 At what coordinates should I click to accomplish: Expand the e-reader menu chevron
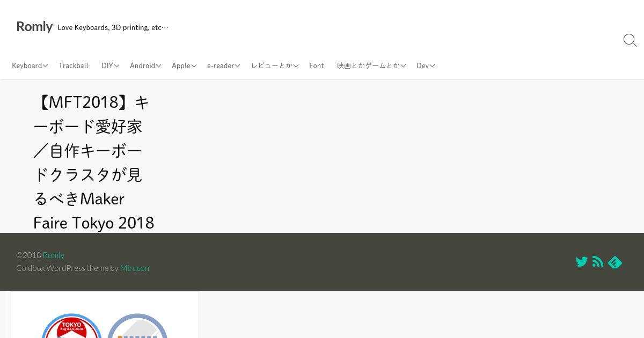click(x=238, y=66)
